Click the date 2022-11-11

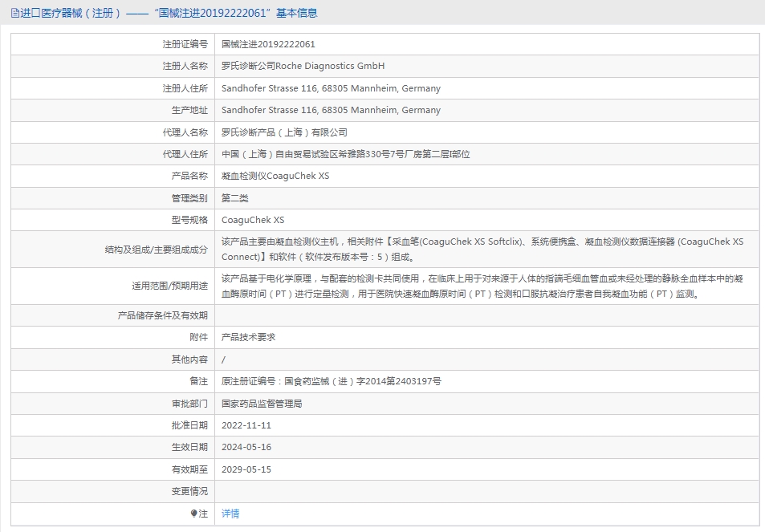click(x=246, y=426)
